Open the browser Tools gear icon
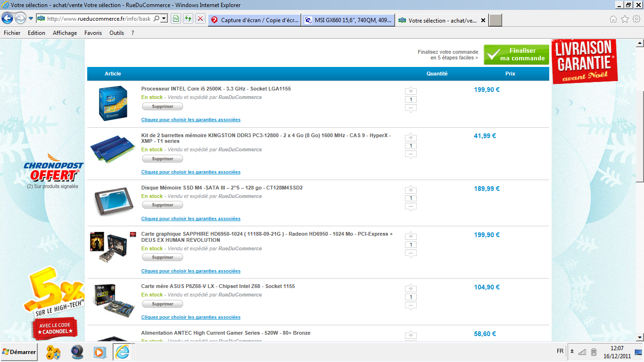Viewport: 644px width, 362px height. pos(636,19)
